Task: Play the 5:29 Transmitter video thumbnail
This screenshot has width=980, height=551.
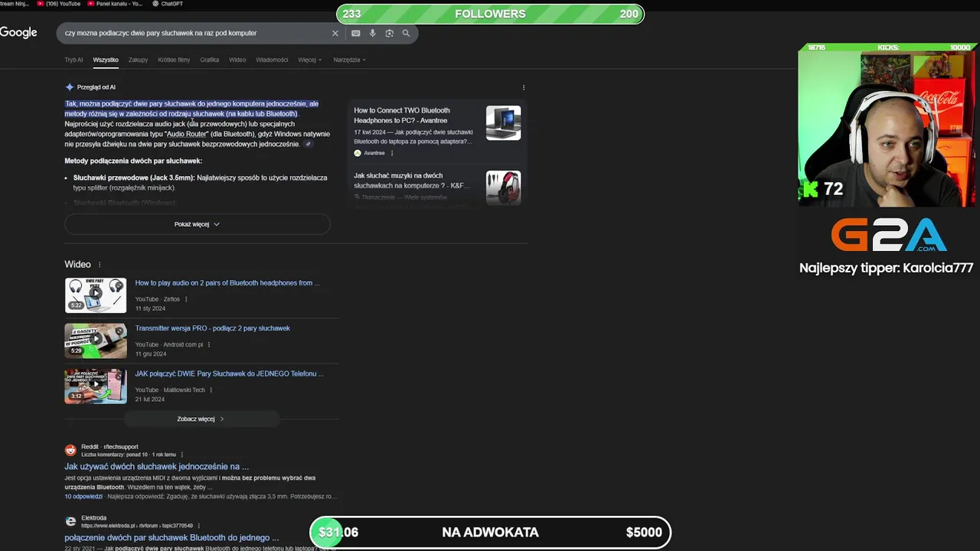Action: point(96,341)
